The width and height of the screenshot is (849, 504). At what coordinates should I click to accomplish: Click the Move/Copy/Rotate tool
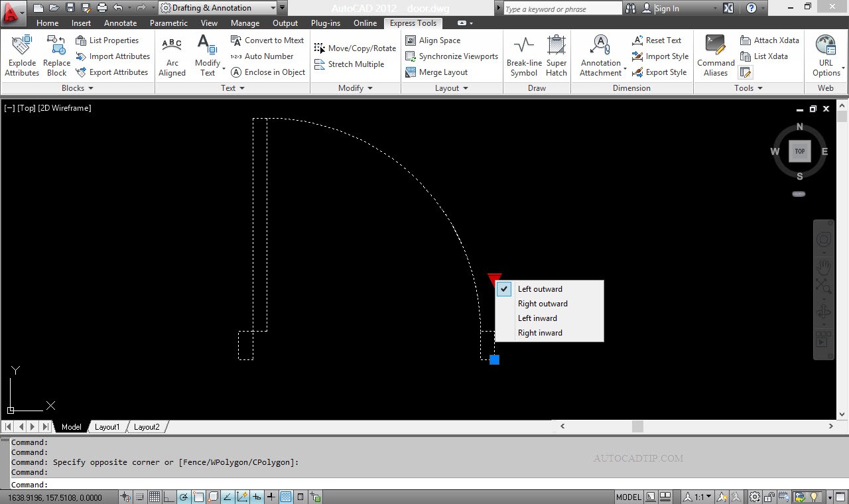pos(355,48)
